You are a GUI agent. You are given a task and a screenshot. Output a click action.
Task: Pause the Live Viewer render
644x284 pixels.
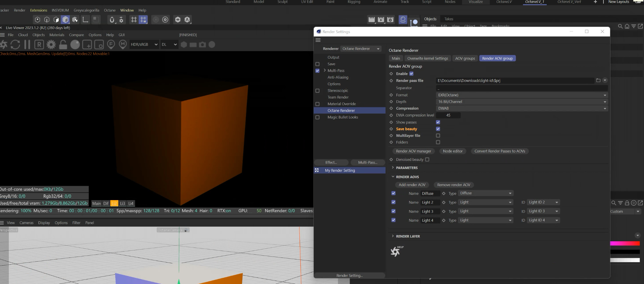[27, 45]
